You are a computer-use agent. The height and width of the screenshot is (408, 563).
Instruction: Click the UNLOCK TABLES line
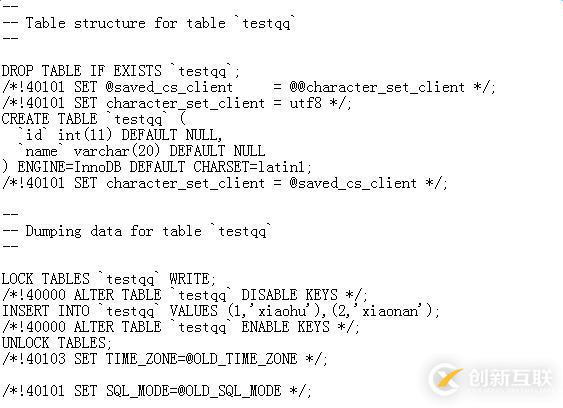click(x=57, y=343)
